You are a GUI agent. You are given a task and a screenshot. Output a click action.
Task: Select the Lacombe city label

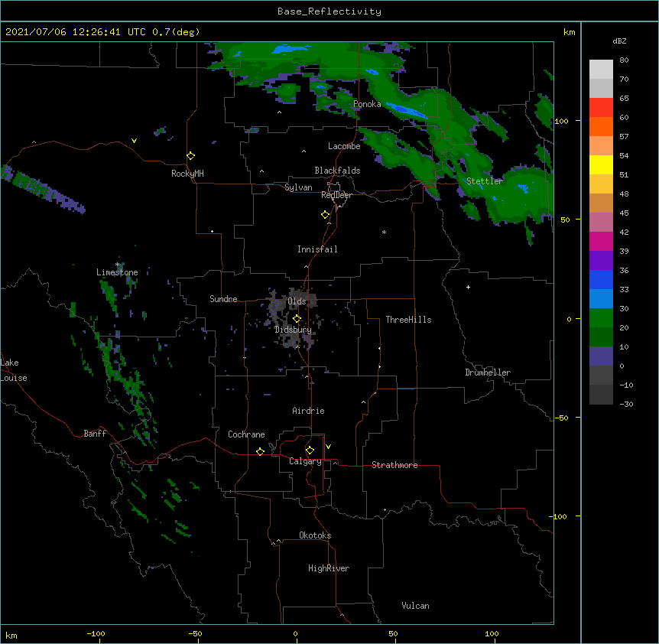point(344,146)
